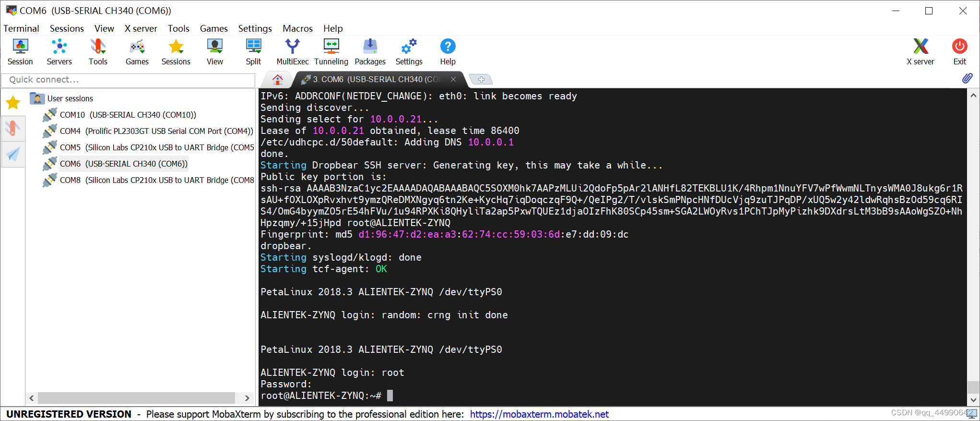Close the COM6 terminal tab

pyautogui.click(x=453, y=79)
